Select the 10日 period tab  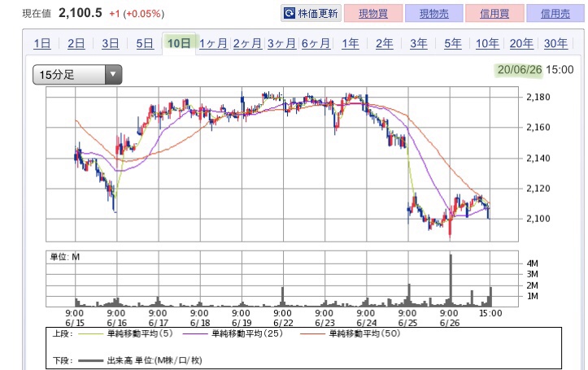coord(179,43)
